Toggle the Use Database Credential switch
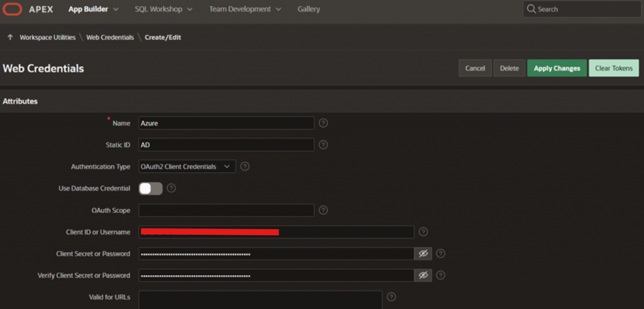The height and width of the screenshot is (309, 644). tap(151, 189)
